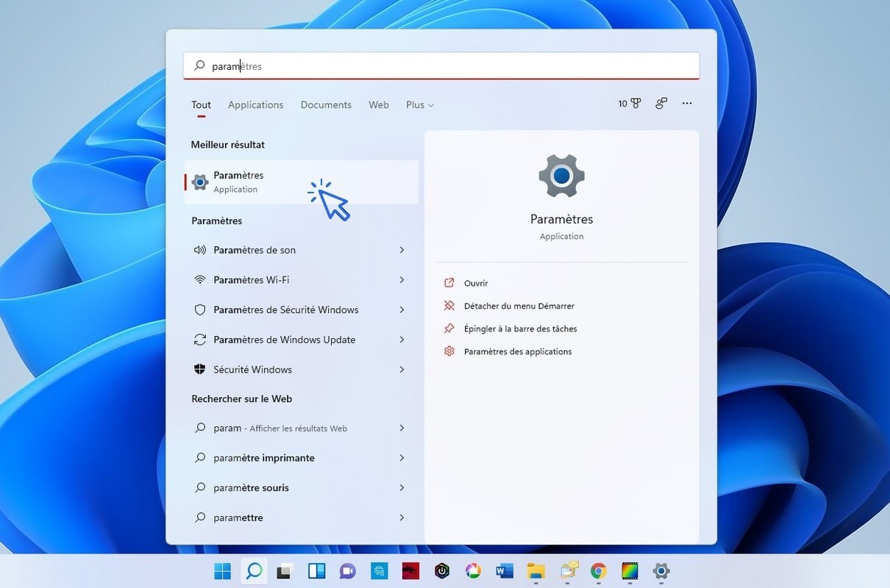Open the mail envelope app in taskbar
This screenshot has width=890, height=588.
(x=569, y=571)
